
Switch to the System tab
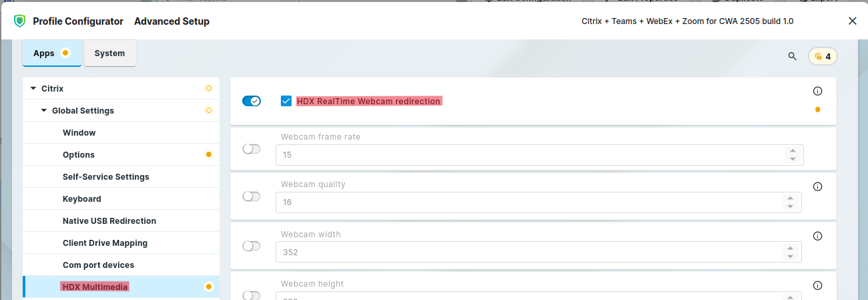pyautogui.click(x=109, y=53)
